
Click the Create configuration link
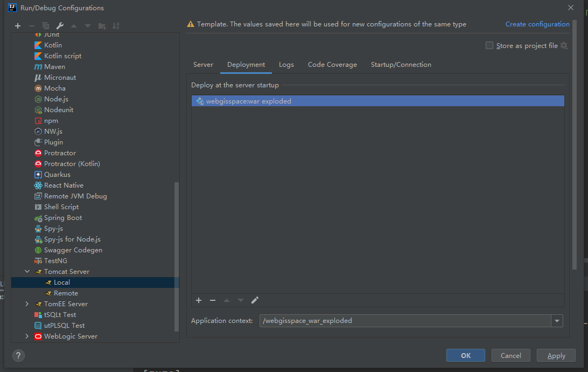pos(537,24)
